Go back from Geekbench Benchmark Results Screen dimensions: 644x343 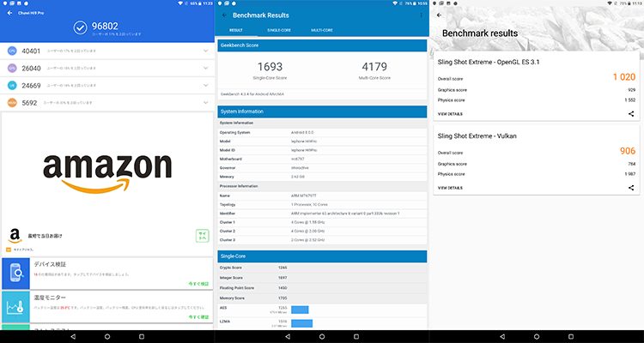tap(224, 15)
